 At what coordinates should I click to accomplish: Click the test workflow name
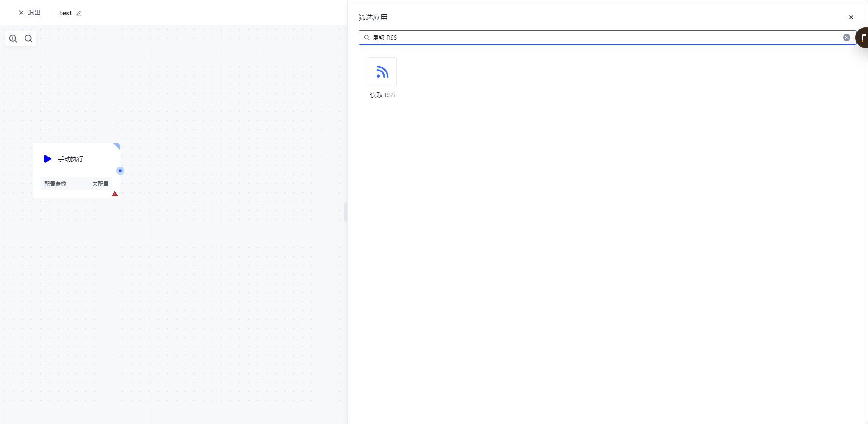click(66, 13)
